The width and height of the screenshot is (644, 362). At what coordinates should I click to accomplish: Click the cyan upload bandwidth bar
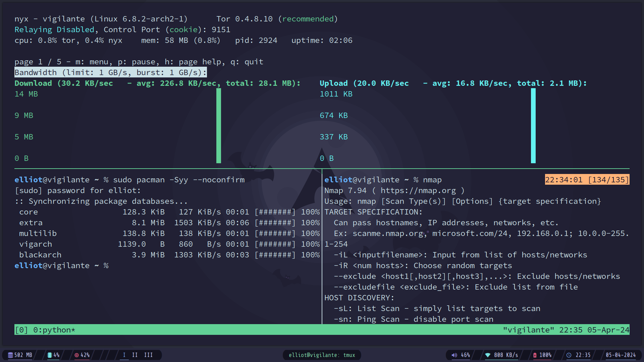coord(533,126)
